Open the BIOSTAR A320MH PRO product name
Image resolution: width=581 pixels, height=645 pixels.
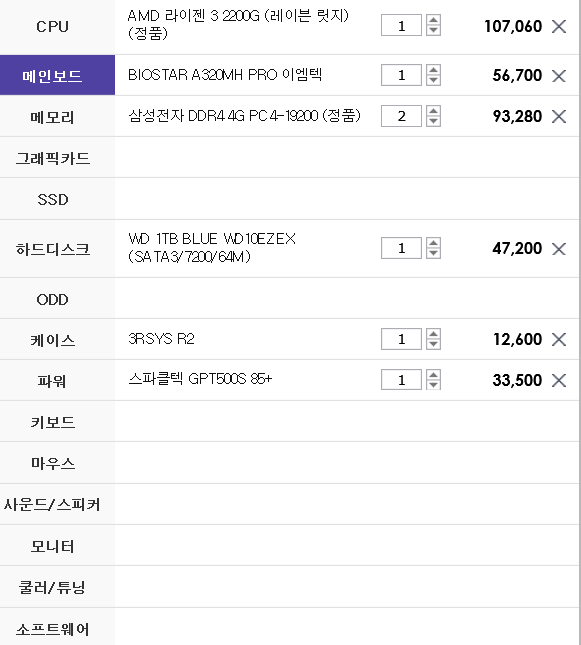coord(225,75)
